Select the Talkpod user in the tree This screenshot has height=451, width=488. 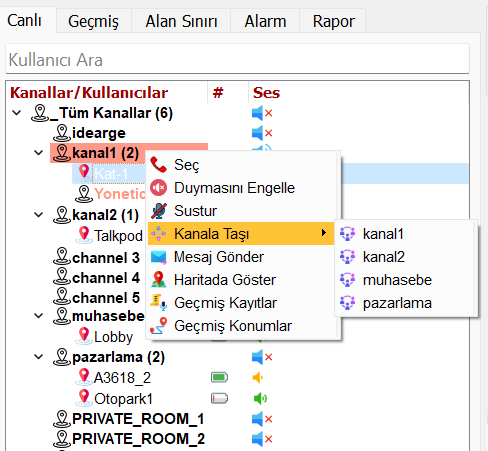pyautogui.click(x=118, y=236)
